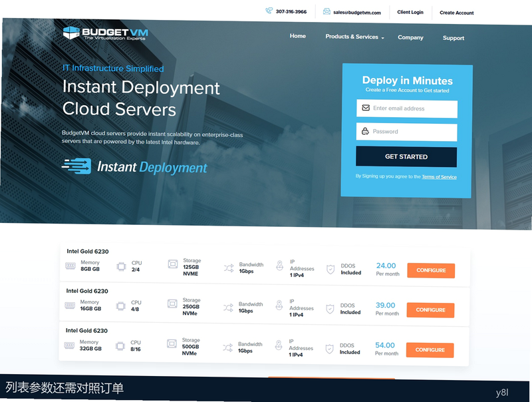Open the Company menu item
The width and height of the screenshot is (532, 402).
[x=410, y=37]
